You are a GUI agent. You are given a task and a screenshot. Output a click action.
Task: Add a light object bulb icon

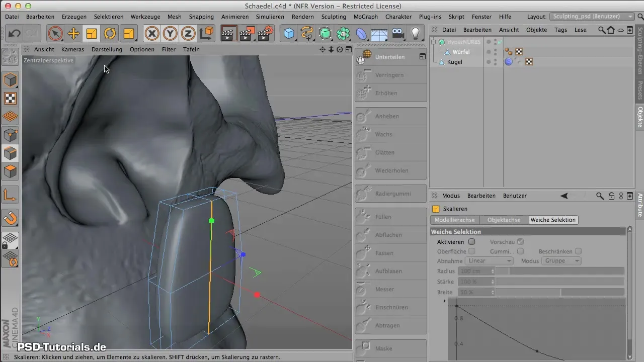point(416,34)
